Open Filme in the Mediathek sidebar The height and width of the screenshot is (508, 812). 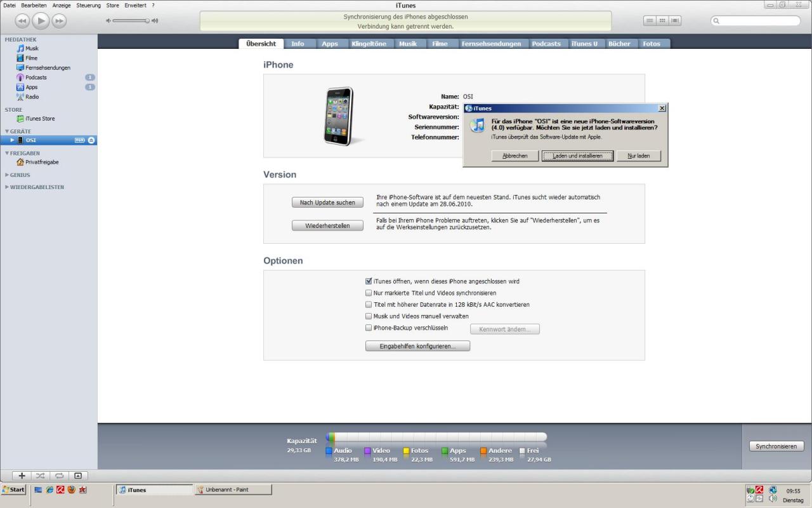click(x=31, y=58)
